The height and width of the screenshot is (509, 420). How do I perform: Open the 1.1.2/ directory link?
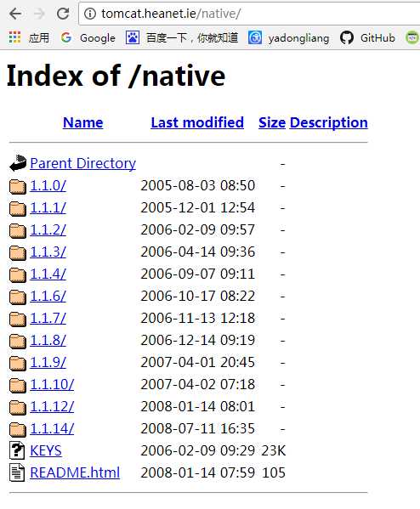[48, 229]
